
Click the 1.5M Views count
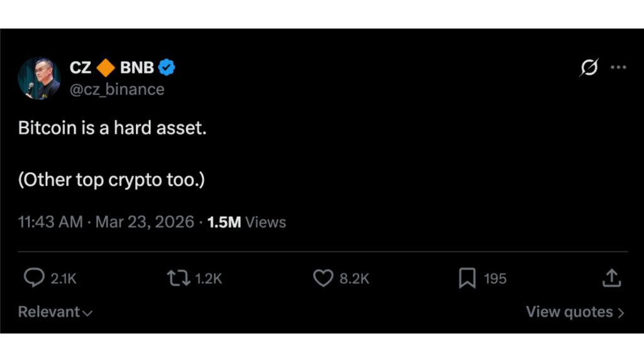click(247, 222)
